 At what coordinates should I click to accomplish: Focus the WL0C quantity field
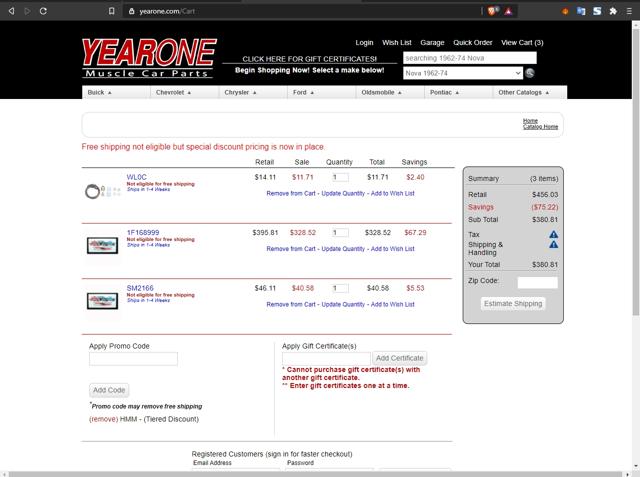340,177
